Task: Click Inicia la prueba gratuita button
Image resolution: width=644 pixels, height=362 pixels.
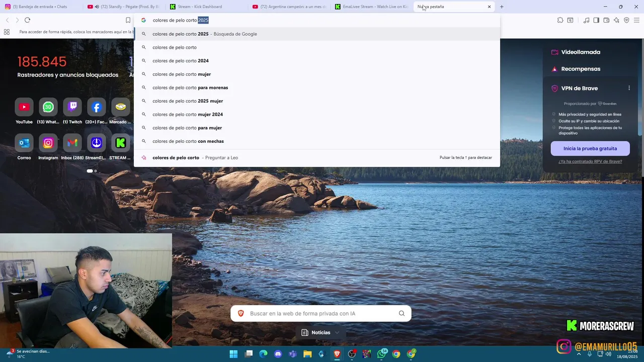Action: point(590,148)
